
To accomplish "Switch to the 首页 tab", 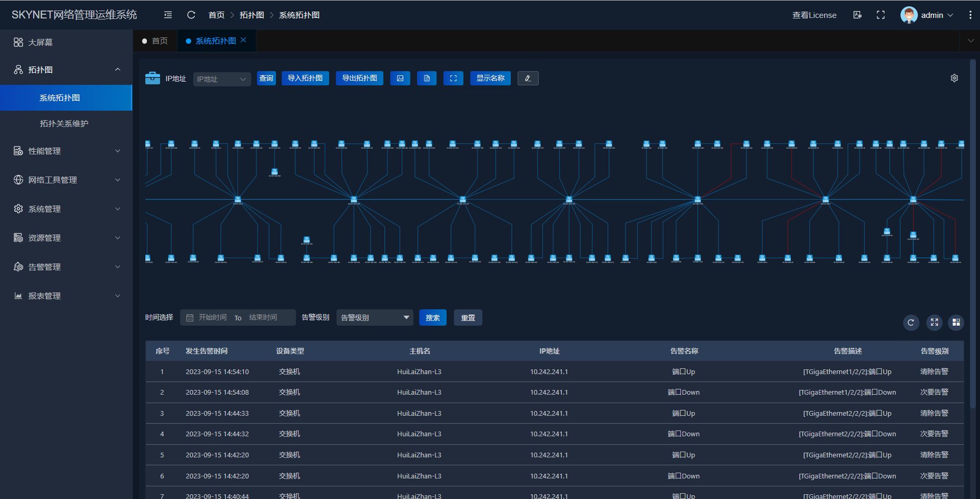I will 155,41.
